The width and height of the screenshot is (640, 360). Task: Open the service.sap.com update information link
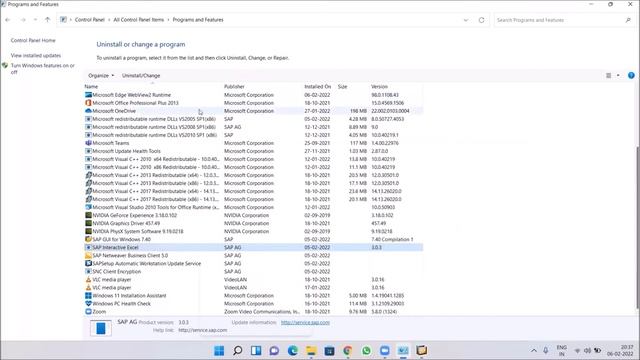click(305, 322)
